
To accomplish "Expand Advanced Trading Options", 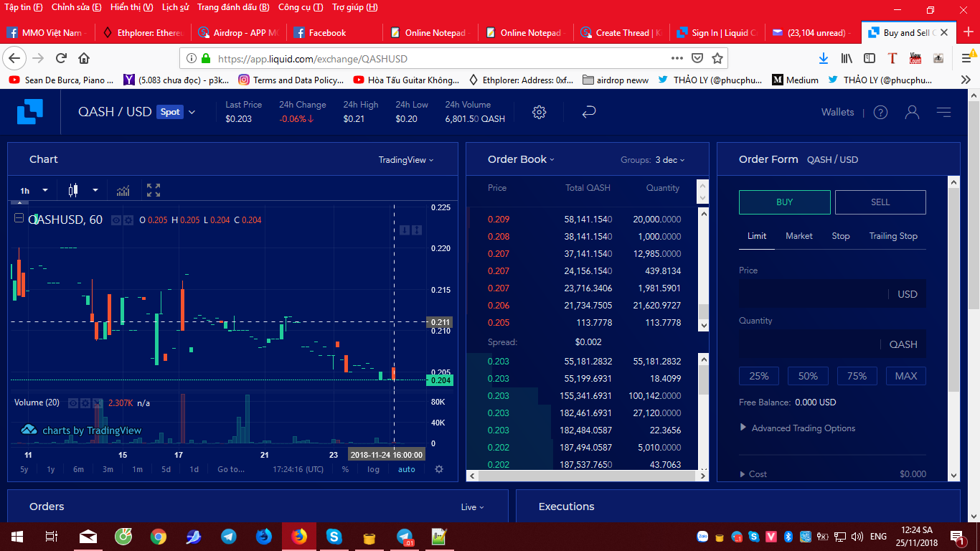I will [797, 428].
